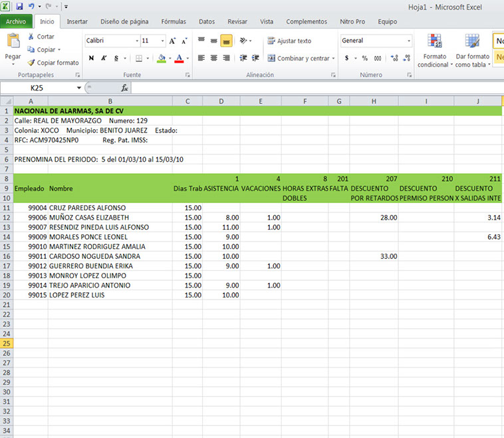504x438 pixels.
Task: Select the Copiar formato paintbrush
Action: (x=31, y=63)
